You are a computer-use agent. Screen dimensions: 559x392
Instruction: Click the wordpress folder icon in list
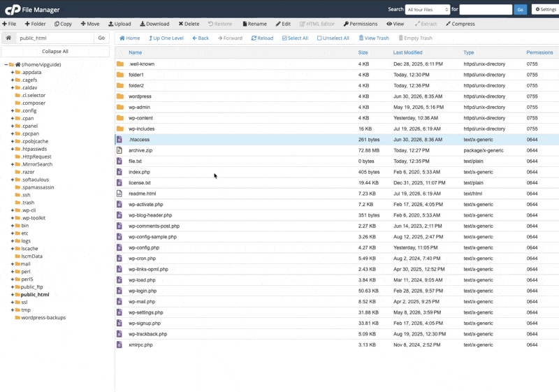point(120,96)
